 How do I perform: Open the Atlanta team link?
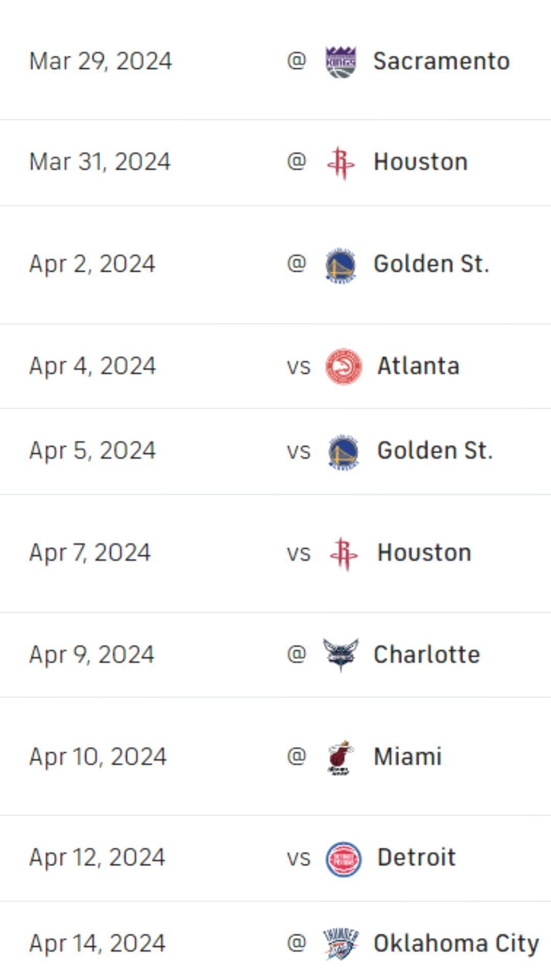tap(418, 366)
